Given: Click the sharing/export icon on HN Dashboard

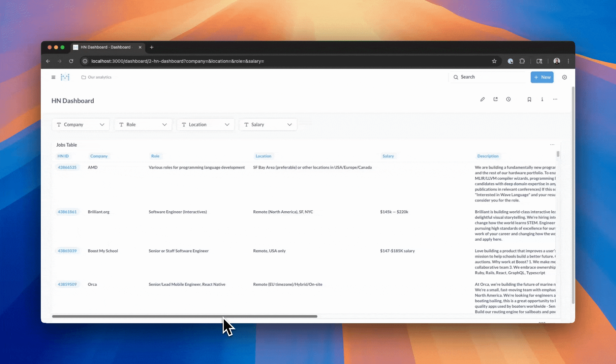Looking at the screenshot, I should tap(495, 99).
